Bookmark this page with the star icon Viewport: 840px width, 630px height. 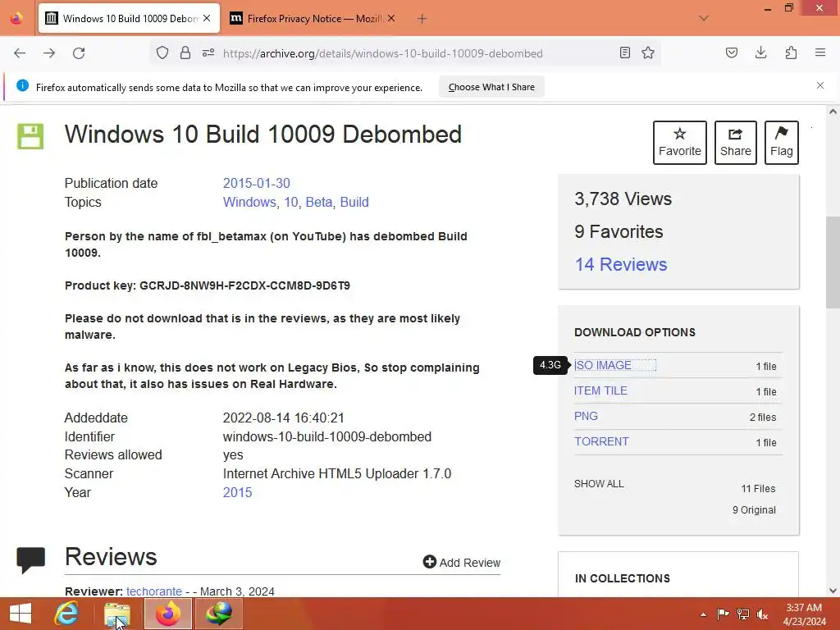648,52
